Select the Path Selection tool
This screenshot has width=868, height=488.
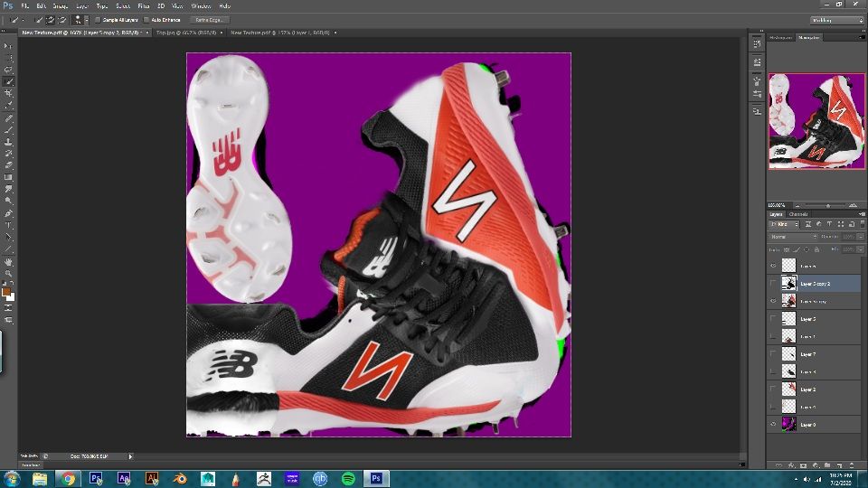(x=8, y=238)
